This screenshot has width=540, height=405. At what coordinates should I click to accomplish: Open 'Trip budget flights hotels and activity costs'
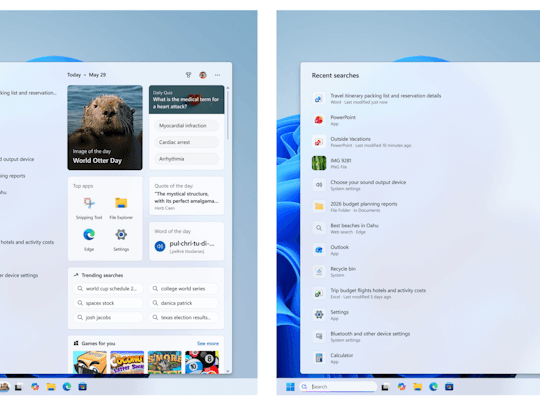[378, 290]
